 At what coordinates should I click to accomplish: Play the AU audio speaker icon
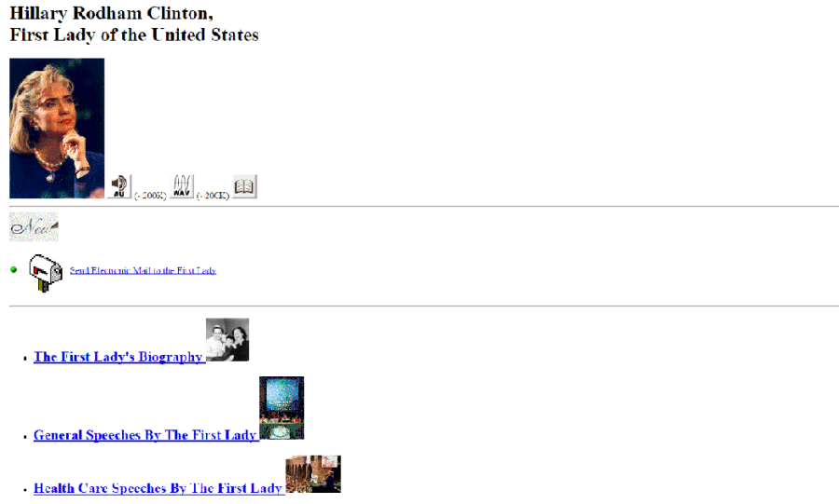[x=119, y=186]
